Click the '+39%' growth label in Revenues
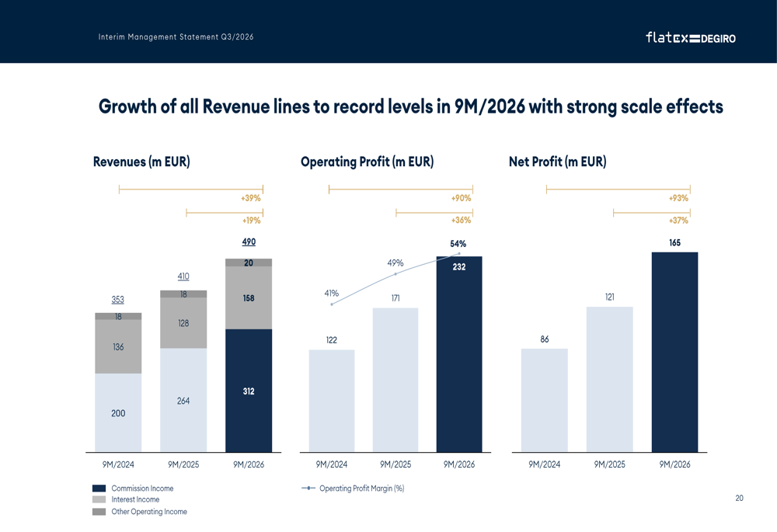The width and height of the screenshot is (777, 532). 251,198
